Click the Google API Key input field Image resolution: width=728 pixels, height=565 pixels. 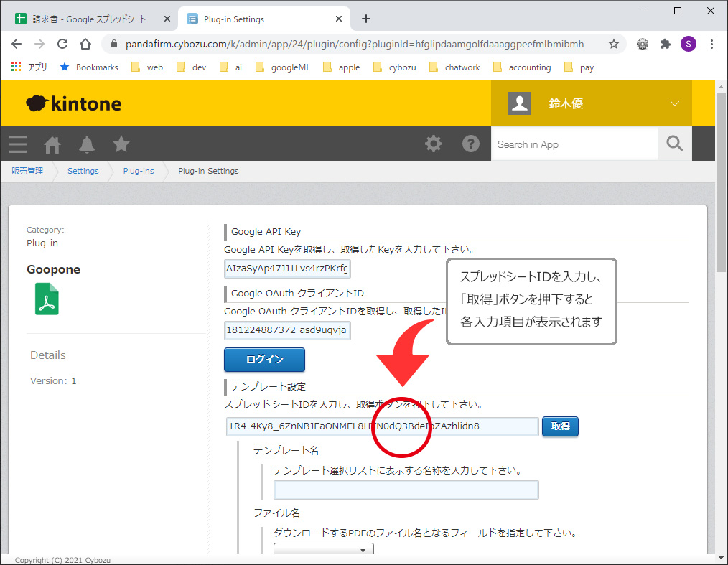[287, 269]
